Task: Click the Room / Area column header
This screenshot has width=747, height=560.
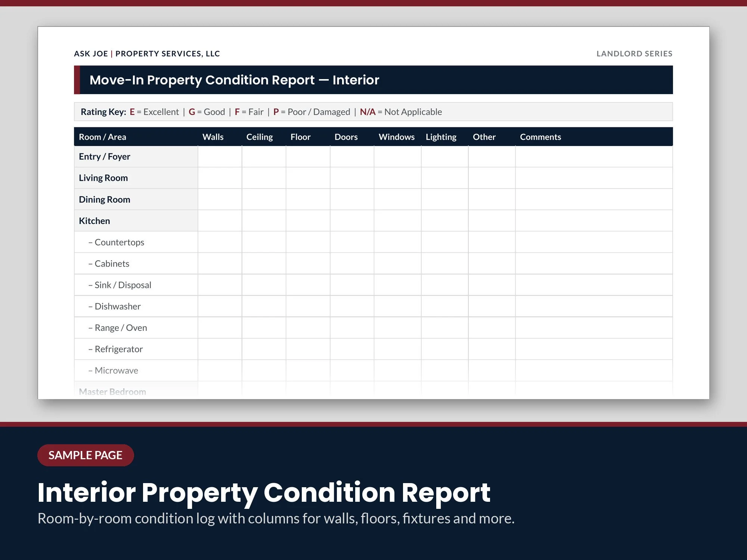Action: click(102, 137)
